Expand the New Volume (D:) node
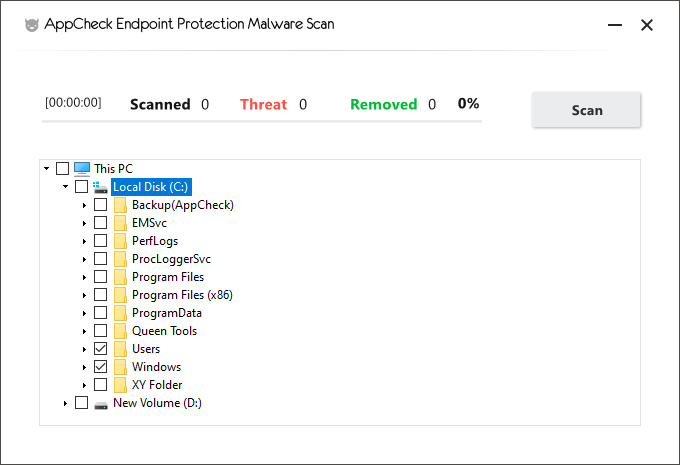The image size is (680, 465). coord(65,403)
